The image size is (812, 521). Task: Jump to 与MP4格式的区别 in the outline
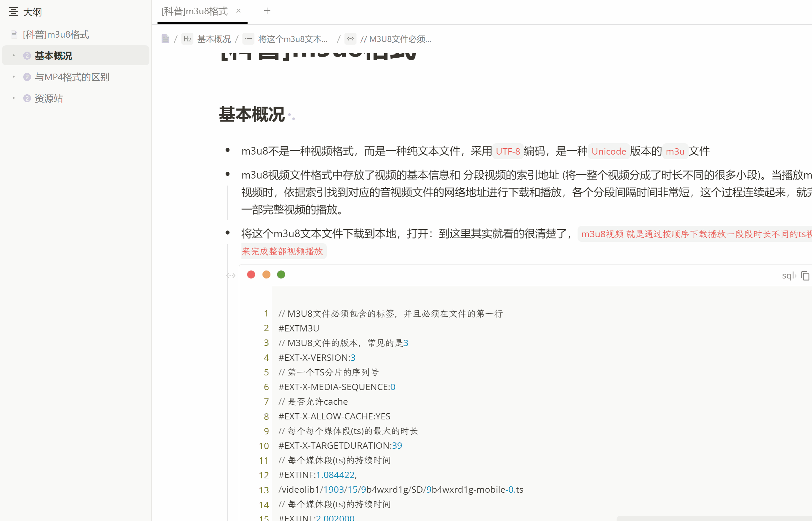[72, 77]
